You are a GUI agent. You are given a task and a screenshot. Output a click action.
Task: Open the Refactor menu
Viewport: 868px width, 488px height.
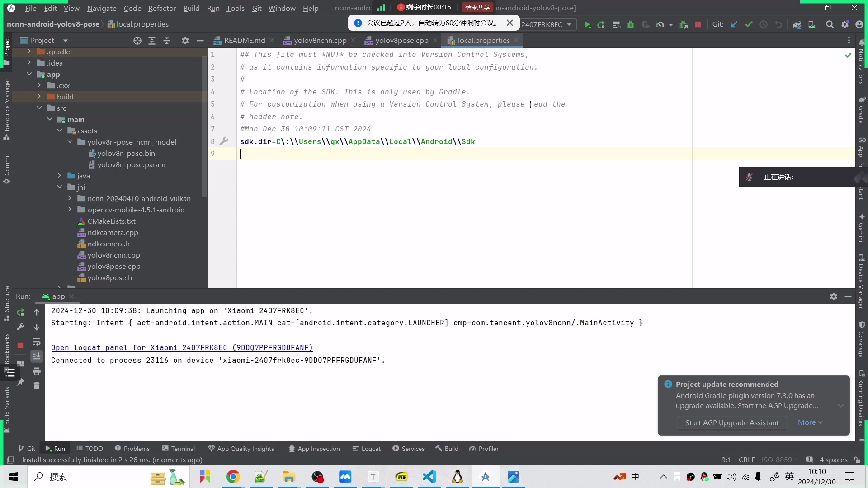(162, 8)
